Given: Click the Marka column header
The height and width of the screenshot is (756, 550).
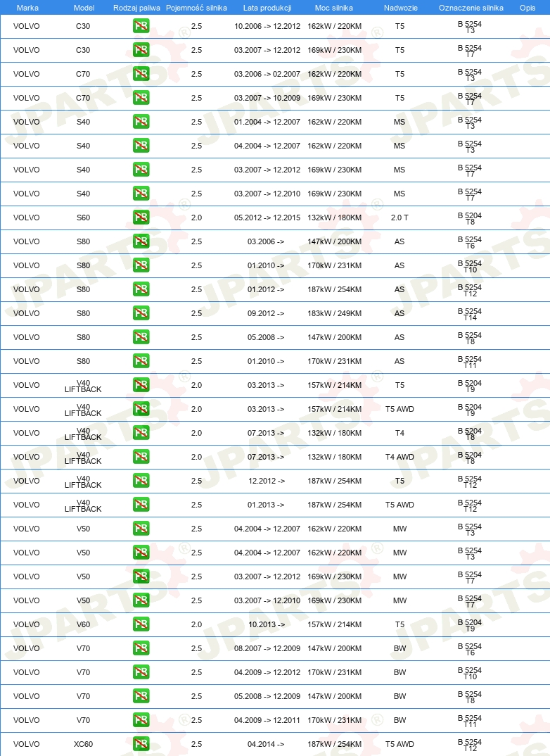Looking at the screenshot, I should (27, 8).
